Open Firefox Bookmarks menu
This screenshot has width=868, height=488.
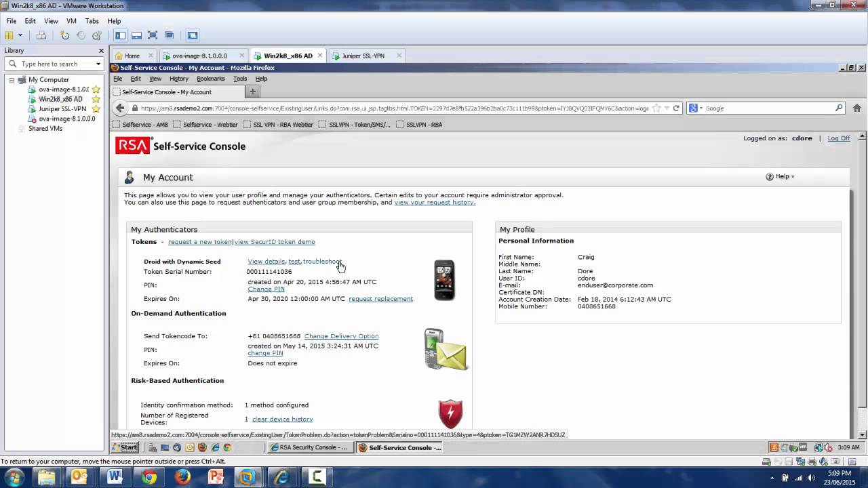[x=210, y=79]
